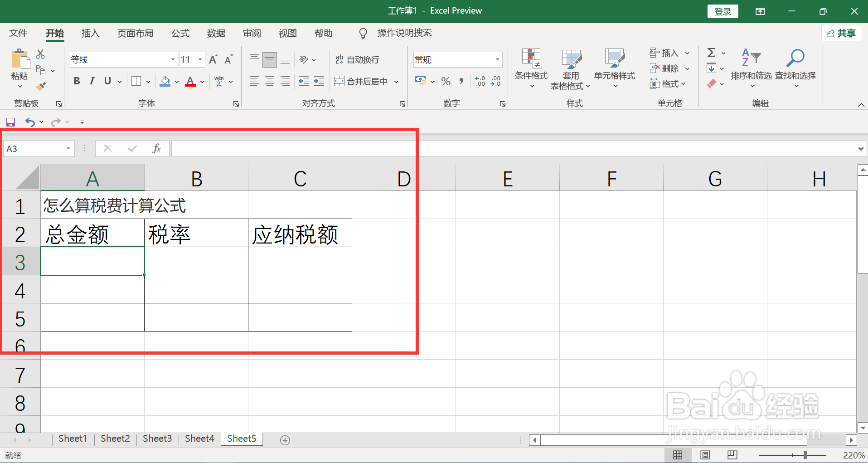Click the Insert Function fx icon

pos(157,148)
